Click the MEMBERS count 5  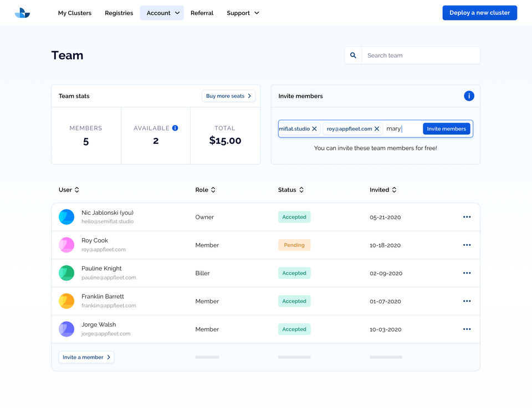[x=86, y=141]
